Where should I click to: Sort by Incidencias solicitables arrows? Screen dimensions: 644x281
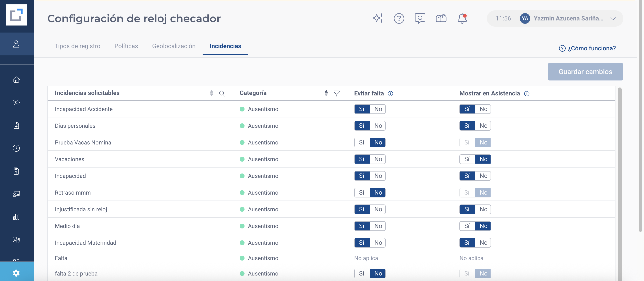tap(212, 93)
